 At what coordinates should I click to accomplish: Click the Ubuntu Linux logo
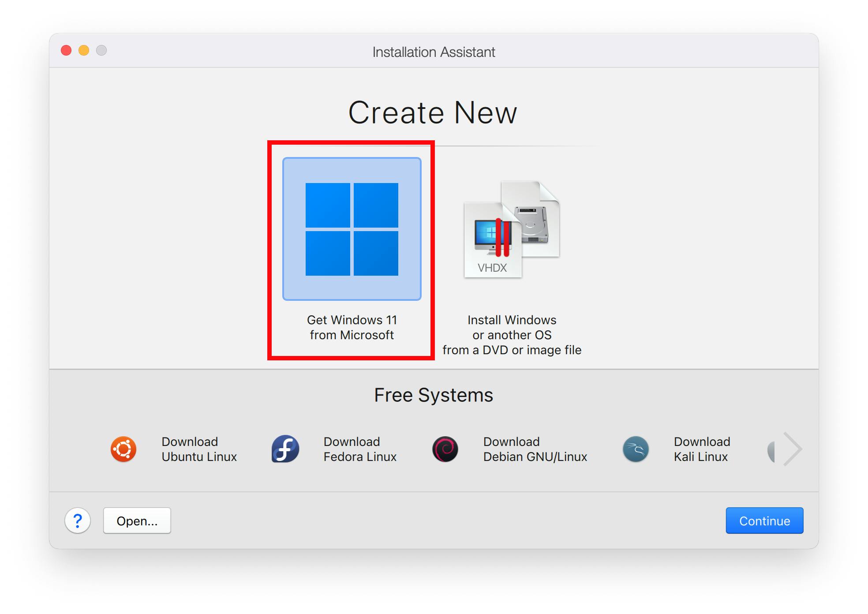point(123,449)
